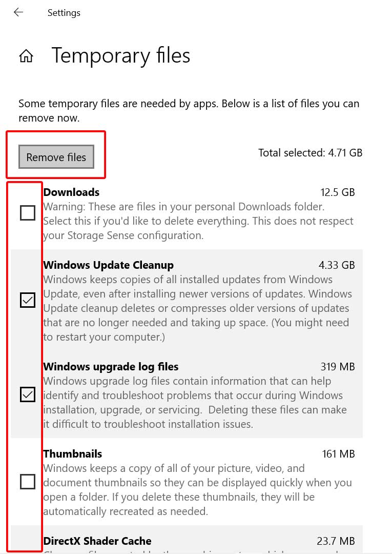Select the Windows Update Cleanup title
This screenshot has height=554, width=392.
(108, 265)
